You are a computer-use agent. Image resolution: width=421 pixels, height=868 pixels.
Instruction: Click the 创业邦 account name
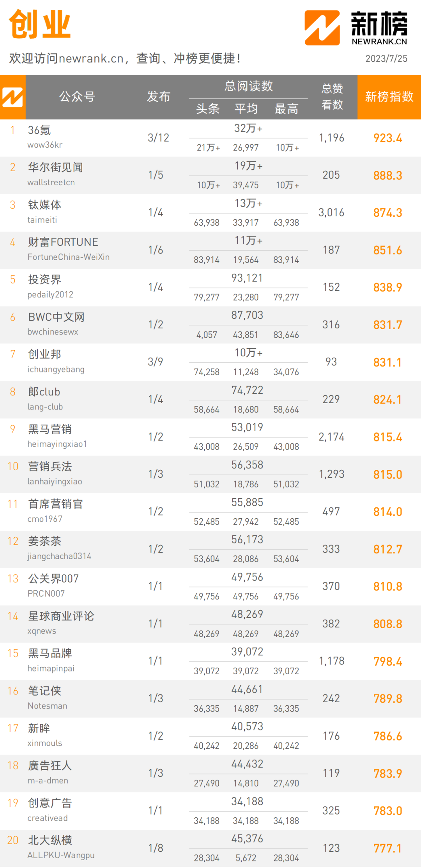pyautogui.click(x=45, y=354)
